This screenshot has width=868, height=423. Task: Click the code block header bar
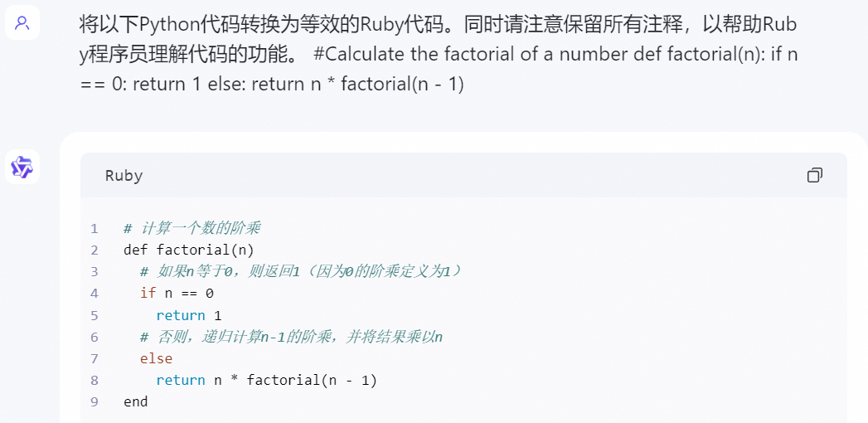(464, 175)
